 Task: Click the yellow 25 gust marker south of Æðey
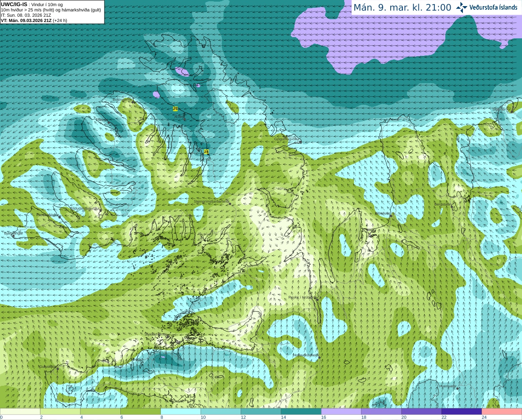[x=206, y=152]
